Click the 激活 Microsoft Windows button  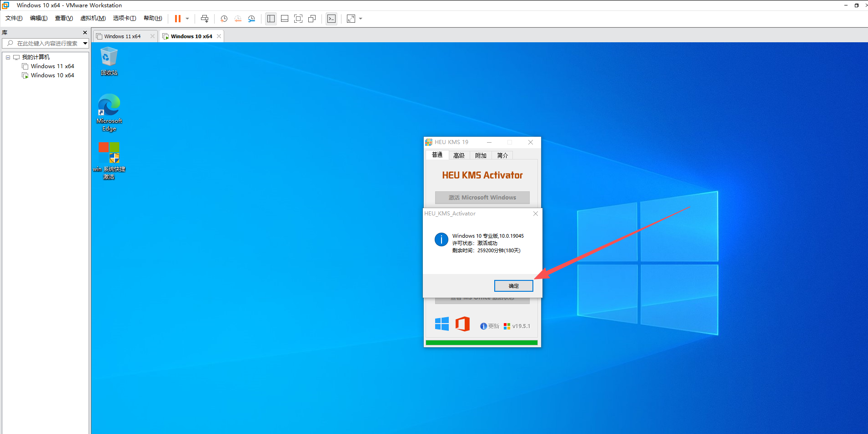482,198
